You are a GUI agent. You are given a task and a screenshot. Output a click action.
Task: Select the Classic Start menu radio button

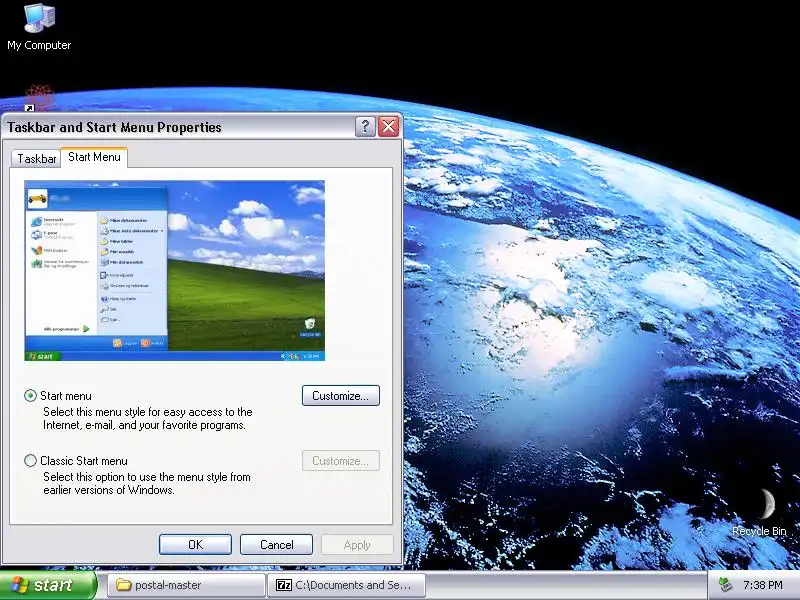coord(31,461)
